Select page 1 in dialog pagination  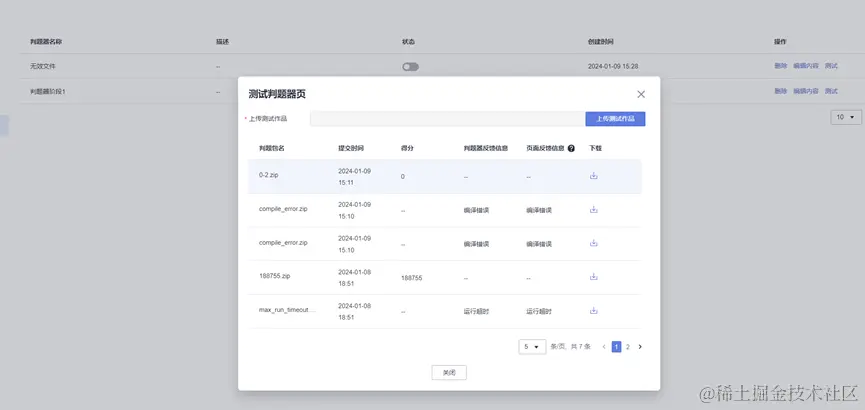pos(616,347)
